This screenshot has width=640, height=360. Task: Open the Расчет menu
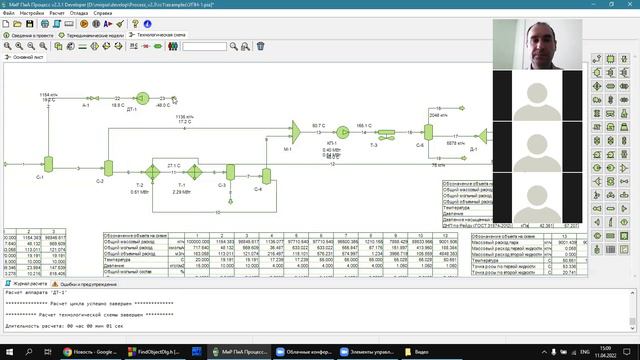pos(57,13)
